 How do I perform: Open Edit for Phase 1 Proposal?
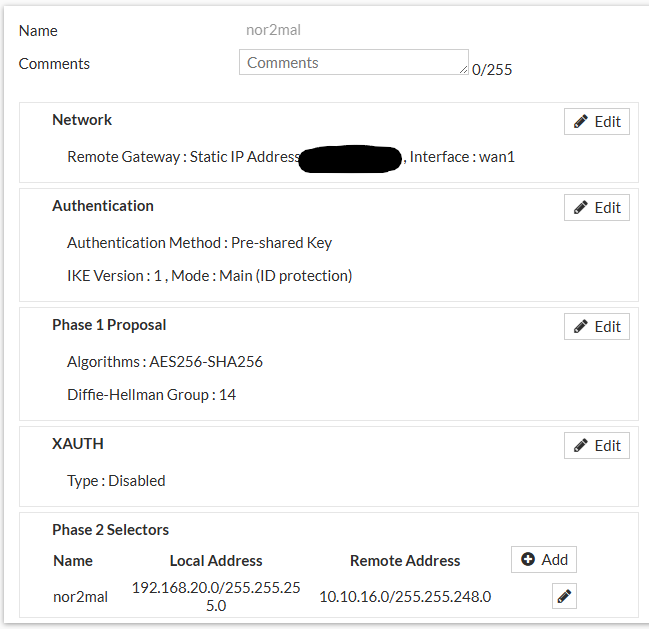click(597, 327)
